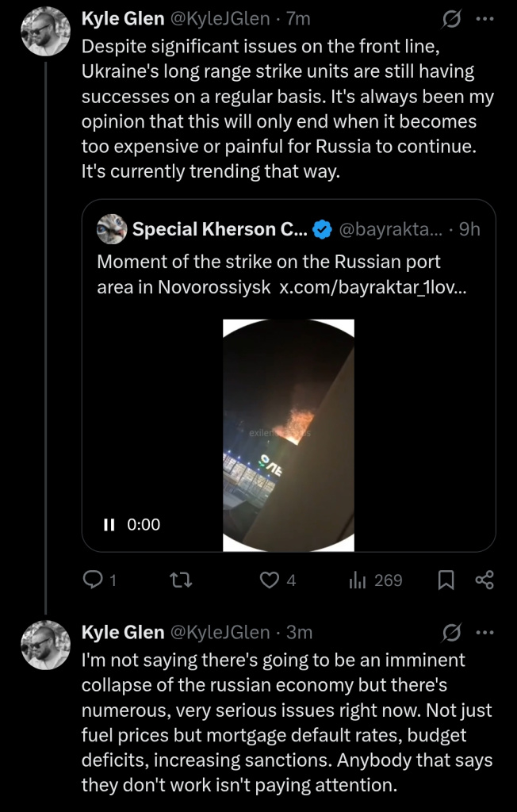This screenshot has width=517, height=812.
Task: Open the x.com/bayraktar_1lov... link
Action: (x=373, y=287)
